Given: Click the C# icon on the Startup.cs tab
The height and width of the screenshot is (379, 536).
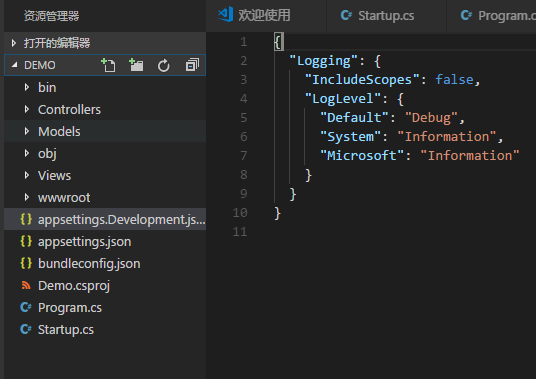Looking at the screenshot, I should [x=346, y=15].
